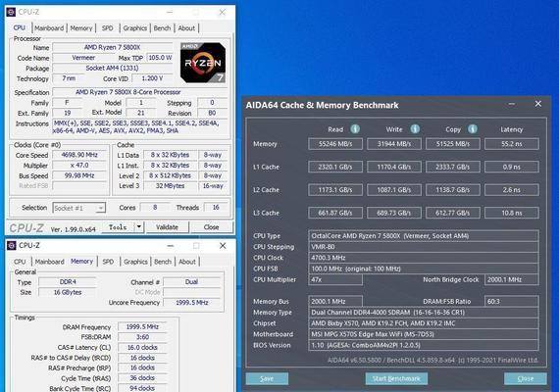Click the DRAM:FSB Ratio 60:3 field

512,302
